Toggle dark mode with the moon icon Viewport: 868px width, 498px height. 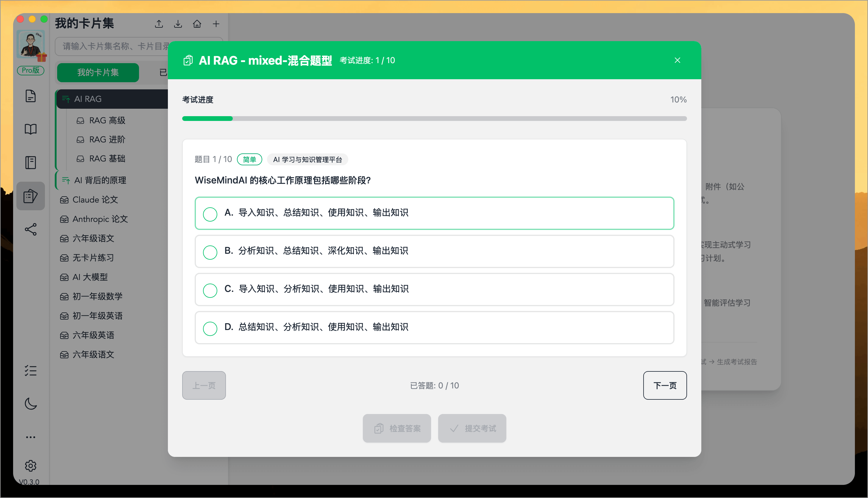coord(30,404)
